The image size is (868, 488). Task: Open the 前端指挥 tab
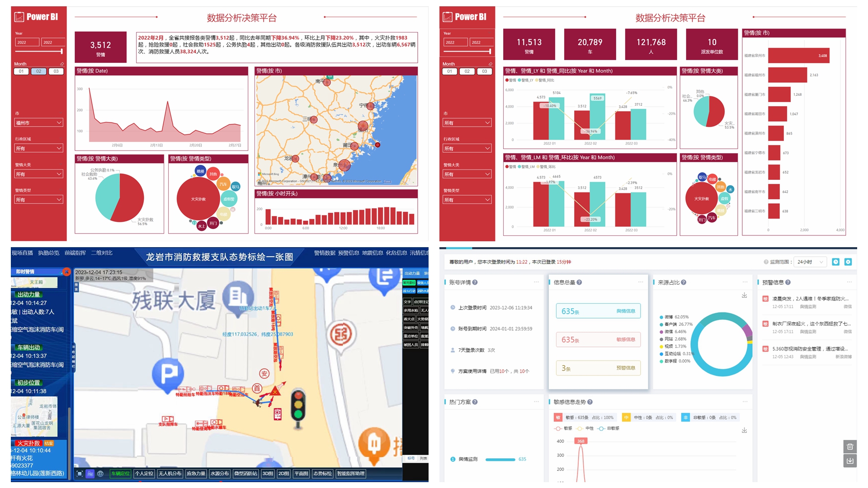coord(75,253)
